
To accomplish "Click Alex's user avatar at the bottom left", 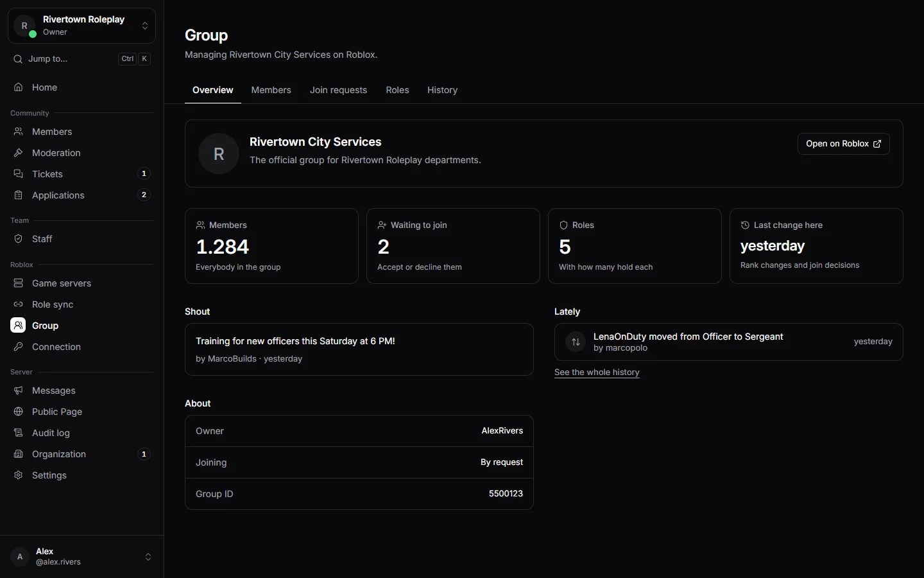I will (20, 557).
